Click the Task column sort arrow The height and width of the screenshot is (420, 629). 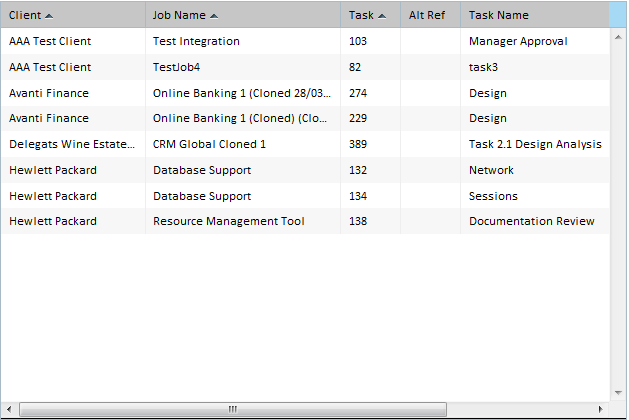pos(382,16)
